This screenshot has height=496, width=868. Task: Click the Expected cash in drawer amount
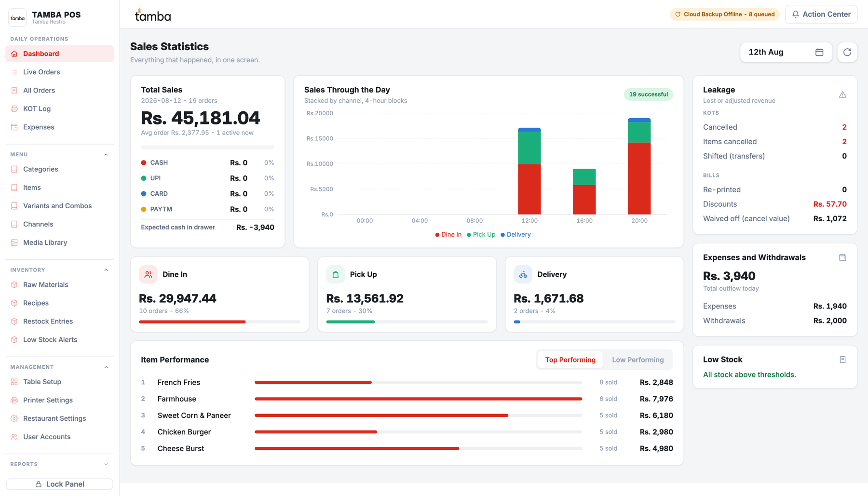point(255,228)
